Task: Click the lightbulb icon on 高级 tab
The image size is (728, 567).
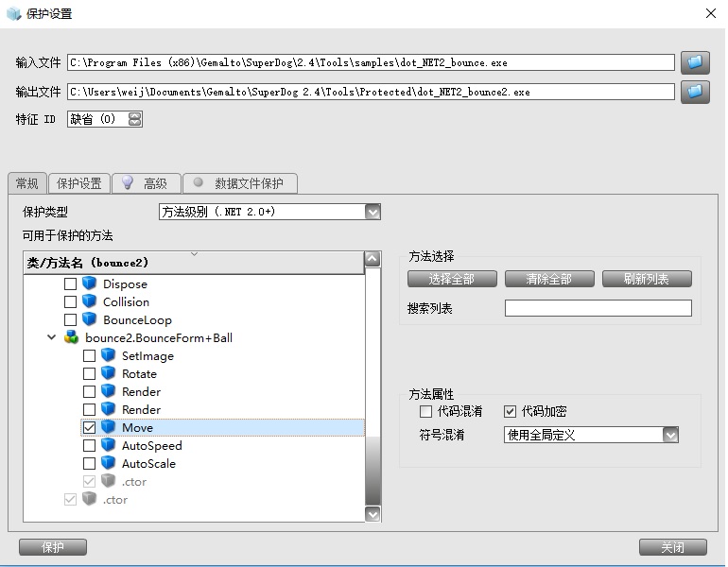Action: 128,183
